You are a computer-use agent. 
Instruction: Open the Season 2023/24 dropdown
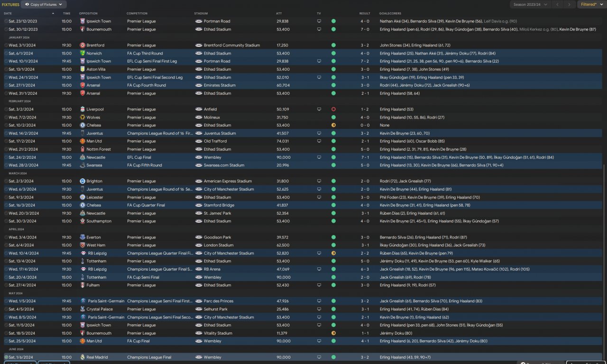click(x=530, y=4)
